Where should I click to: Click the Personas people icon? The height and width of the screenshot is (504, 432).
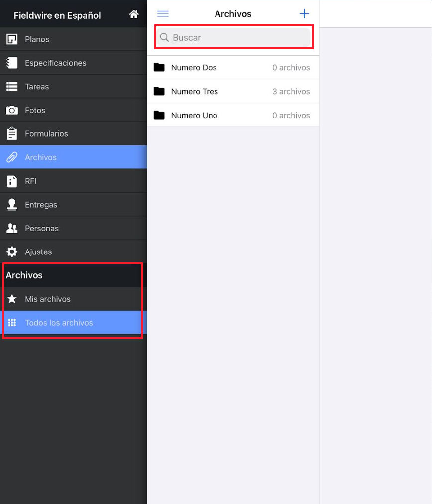coord(12,228)
